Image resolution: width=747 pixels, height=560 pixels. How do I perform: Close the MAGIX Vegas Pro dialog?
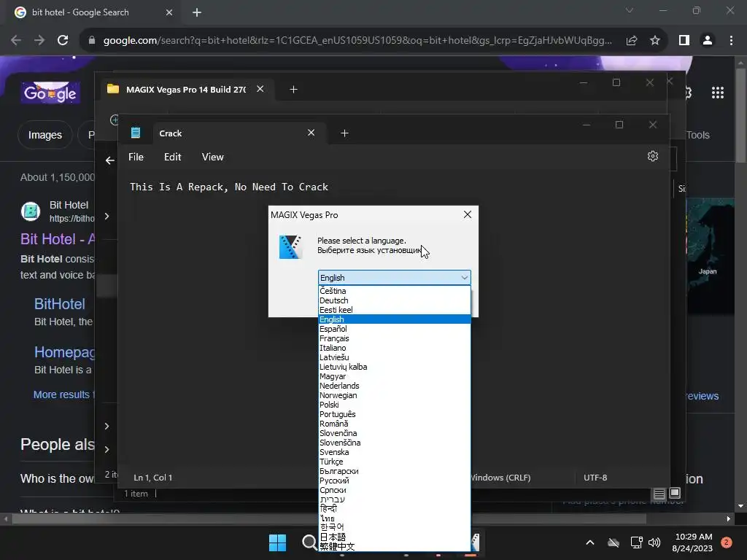468,214
